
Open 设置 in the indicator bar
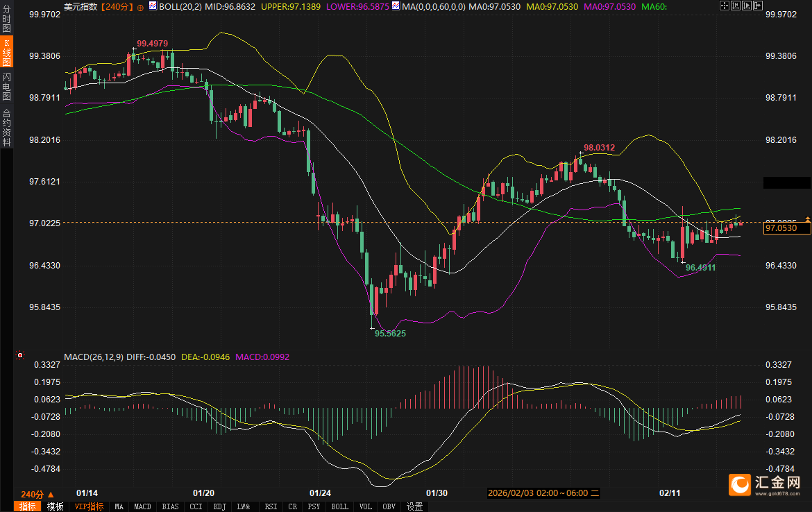point(414,506)
